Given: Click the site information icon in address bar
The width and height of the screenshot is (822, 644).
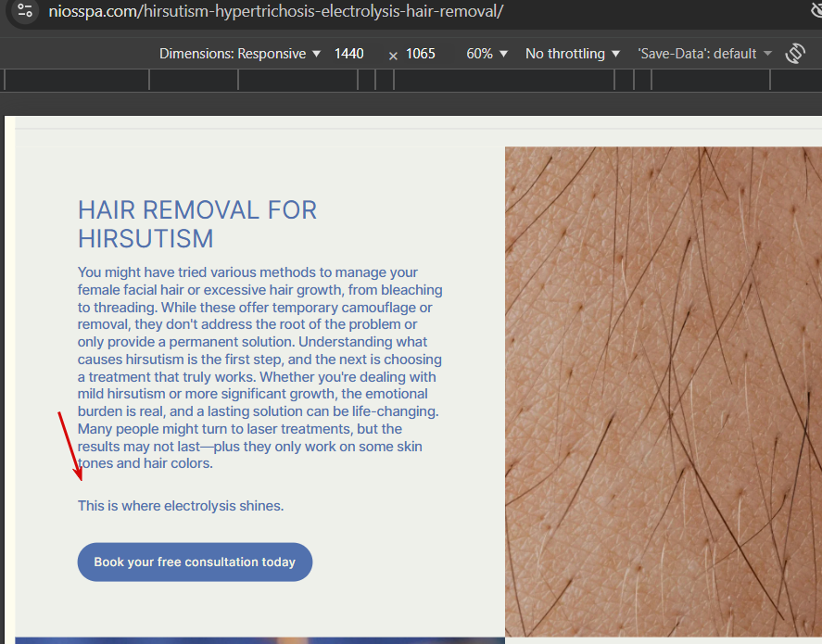Looking at the screenshot, I should point(25,10).
